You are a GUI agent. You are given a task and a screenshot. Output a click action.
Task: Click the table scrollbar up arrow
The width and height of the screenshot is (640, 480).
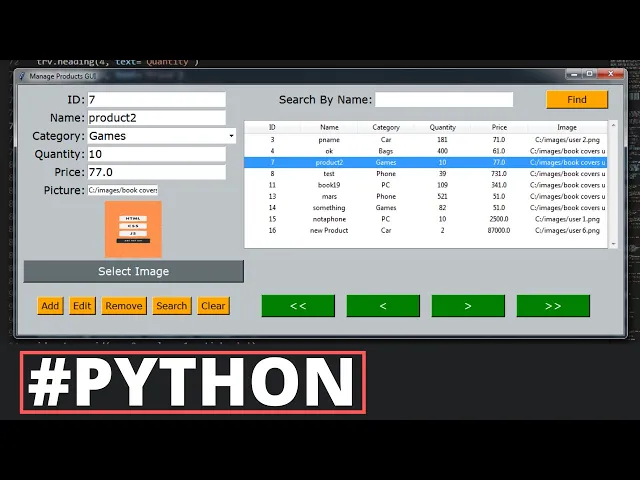click(613, 125)
